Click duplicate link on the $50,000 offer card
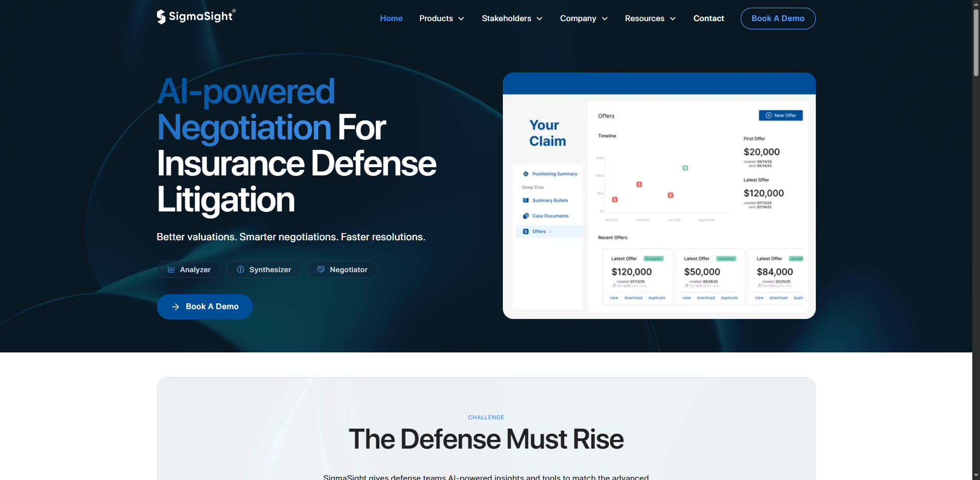The image size is (980, 480). click(x=729, y=298)
